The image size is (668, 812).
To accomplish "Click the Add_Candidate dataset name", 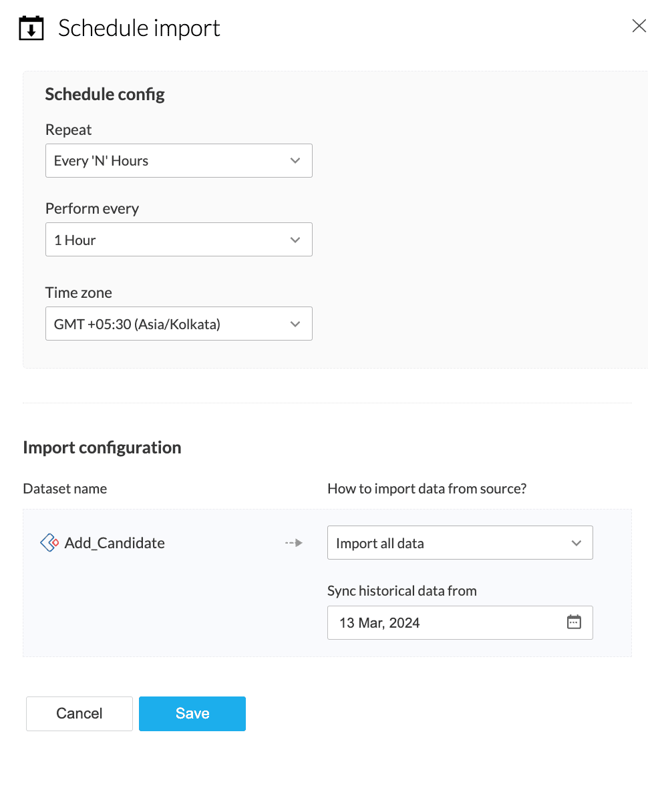I will (x=115, y=544).
